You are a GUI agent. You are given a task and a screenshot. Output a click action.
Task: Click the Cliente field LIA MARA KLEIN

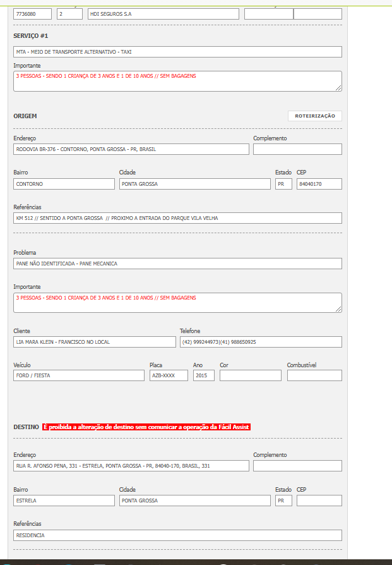tap(95, 342)
